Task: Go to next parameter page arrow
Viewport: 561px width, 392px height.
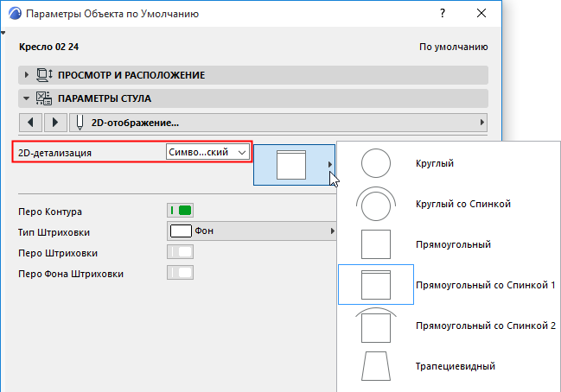Action: point(55,123)
